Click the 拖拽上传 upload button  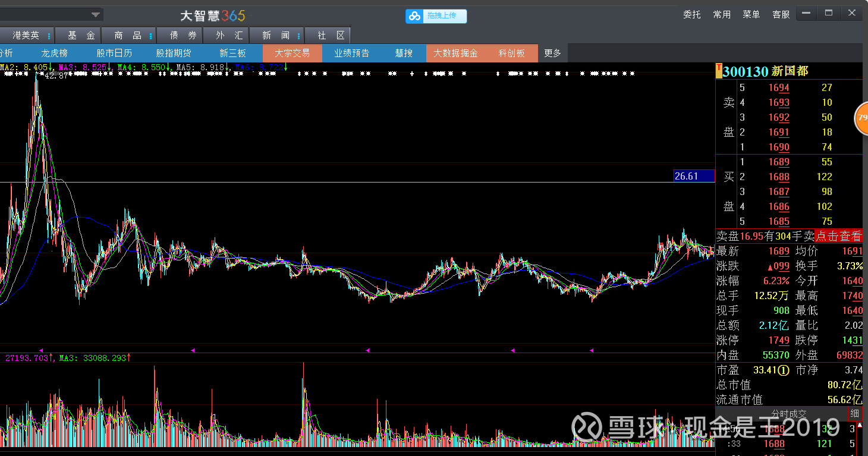click(x=436, y=16)
